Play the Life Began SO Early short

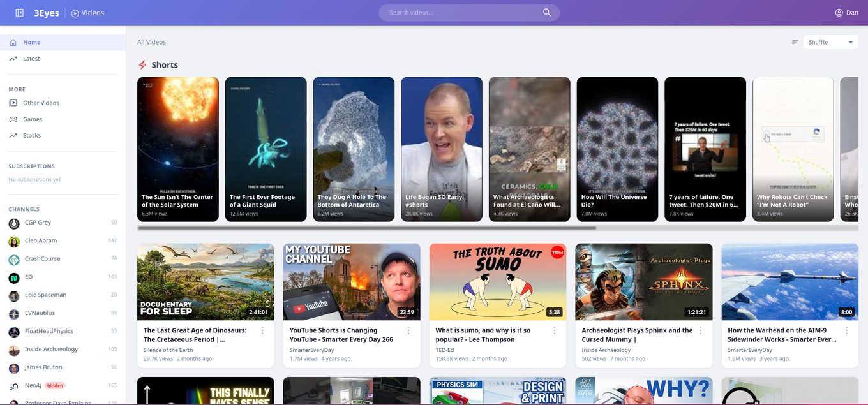click(x=442, y=149)
